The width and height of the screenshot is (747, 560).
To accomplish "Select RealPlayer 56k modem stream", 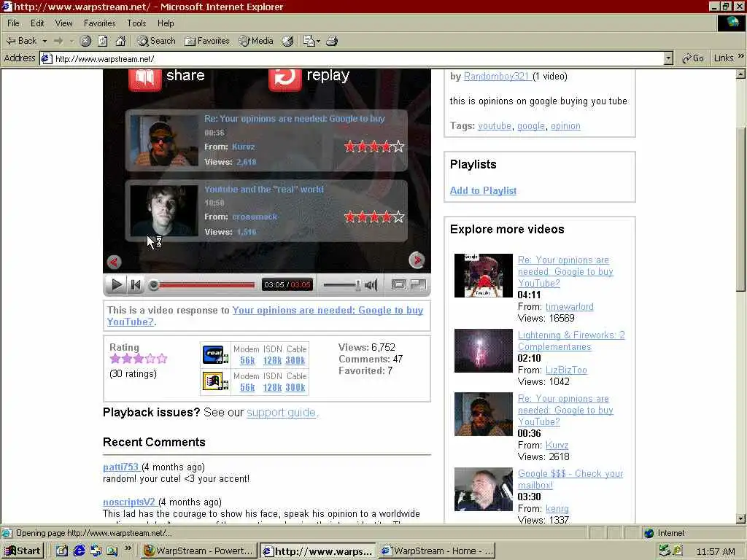I will pos(247,360).
